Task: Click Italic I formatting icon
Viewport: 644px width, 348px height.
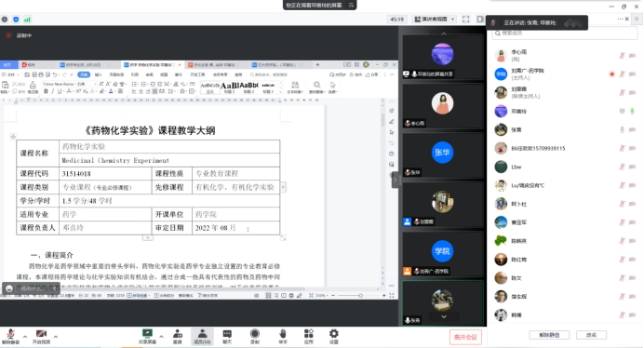Action: (52, 91)
